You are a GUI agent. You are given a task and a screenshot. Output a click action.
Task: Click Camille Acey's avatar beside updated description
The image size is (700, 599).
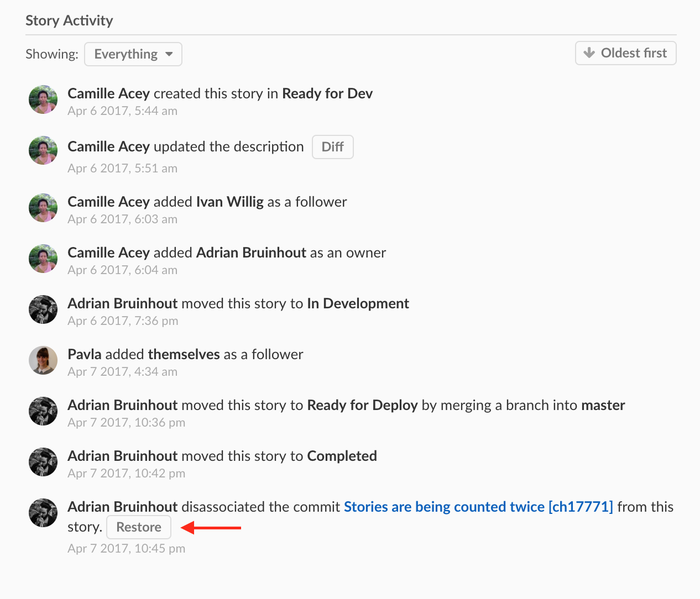pyautogui.click(x=43, y=150)
